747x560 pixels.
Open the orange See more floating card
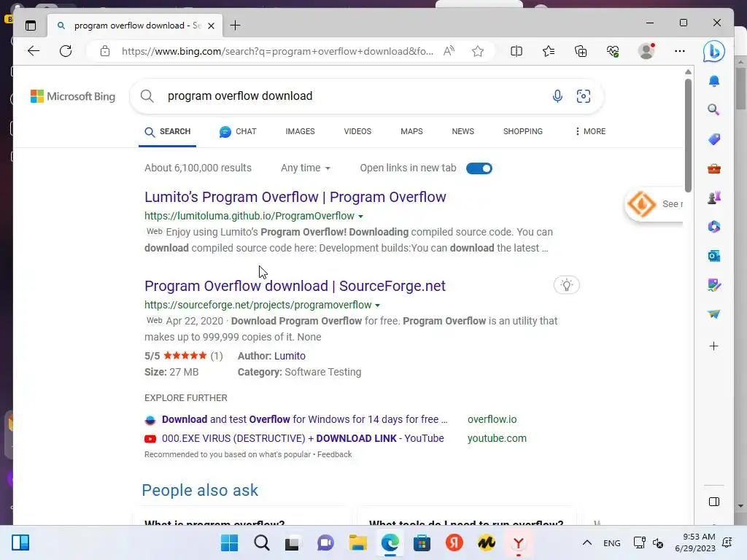(x=654, y=204)
